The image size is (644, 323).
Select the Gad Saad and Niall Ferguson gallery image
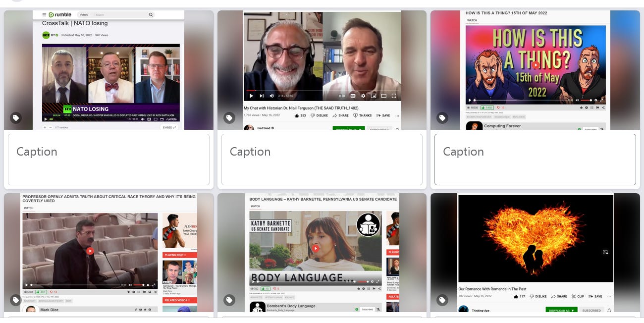click(322, 70)
